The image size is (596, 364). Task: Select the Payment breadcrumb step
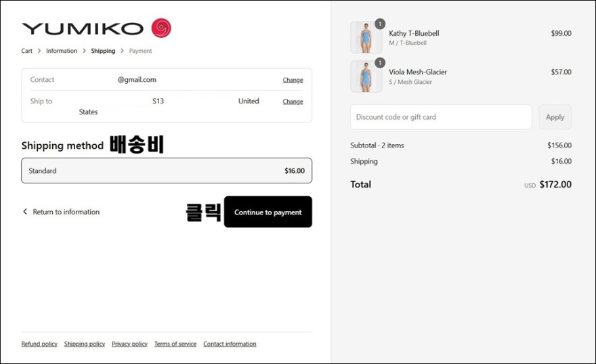coord(140,51)
